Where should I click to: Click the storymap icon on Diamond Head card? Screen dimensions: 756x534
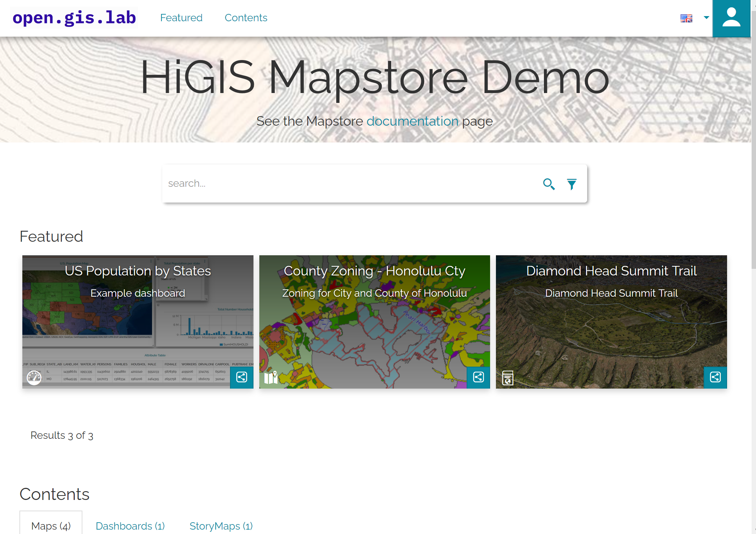click(508, 378)
